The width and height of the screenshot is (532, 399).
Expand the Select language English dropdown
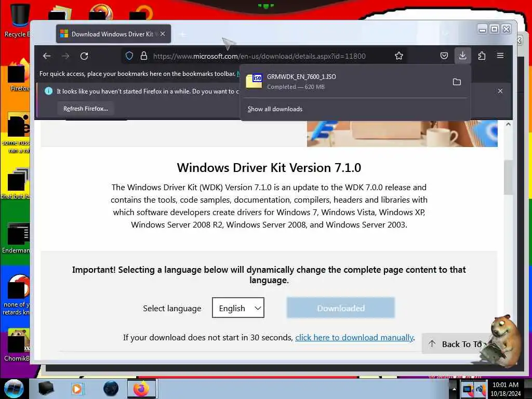(x=238, y=308)
